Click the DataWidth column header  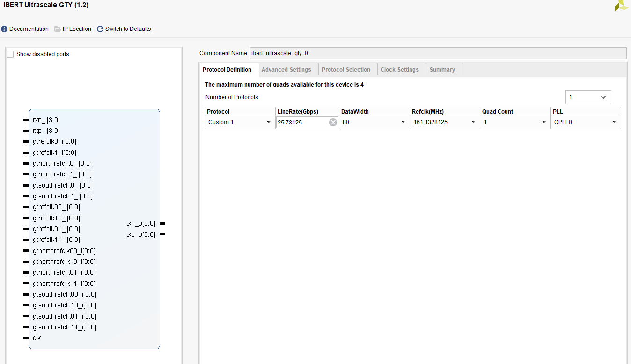click(374, 112)
